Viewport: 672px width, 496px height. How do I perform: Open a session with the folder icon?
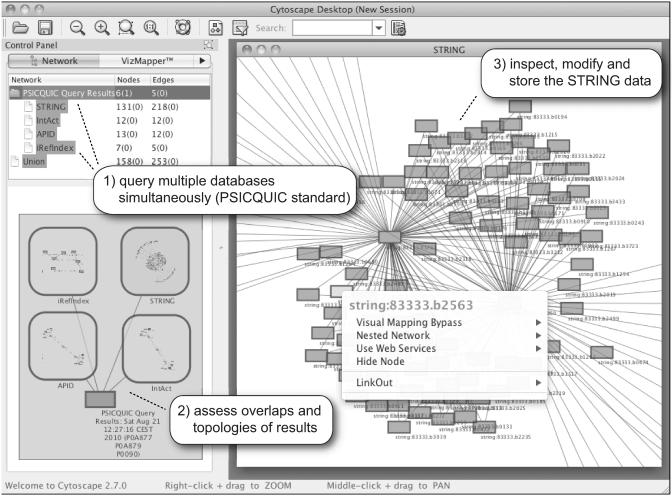pyautogui.click(x=20, y=28)
